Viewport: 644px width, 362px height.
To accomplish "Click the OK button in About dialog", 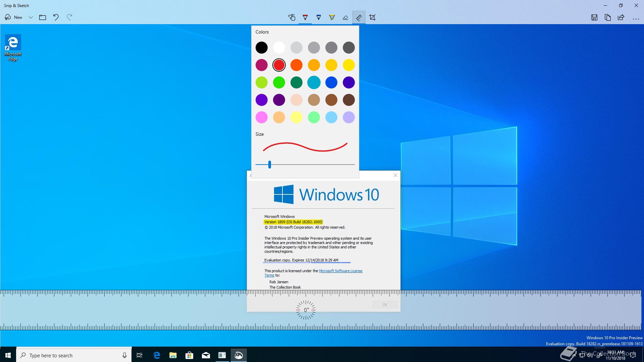I will [385, 305].
